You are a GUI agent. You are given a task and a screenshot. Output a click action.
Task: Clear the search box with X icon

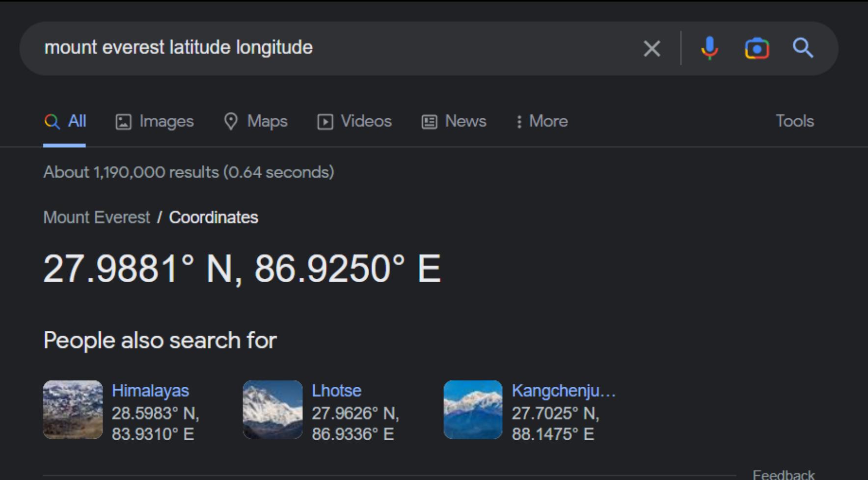coord(651,48)
